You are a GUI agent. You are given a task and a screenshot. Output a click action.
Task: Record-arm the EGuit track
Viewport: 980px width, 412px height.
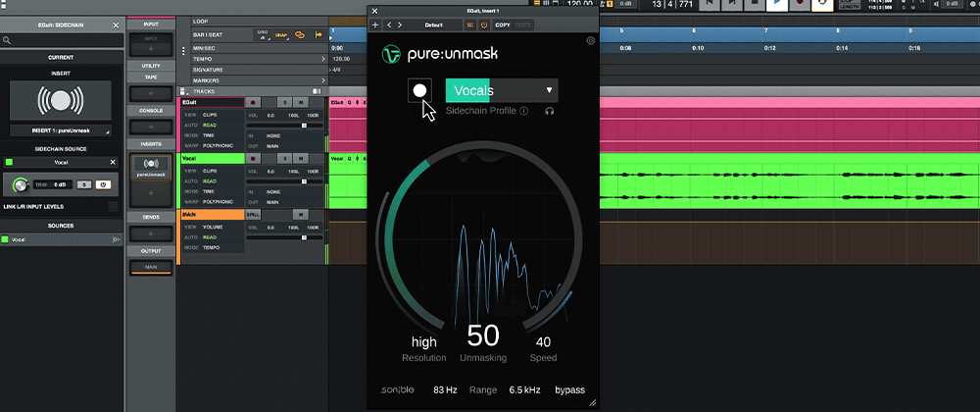tap(253, 103)
